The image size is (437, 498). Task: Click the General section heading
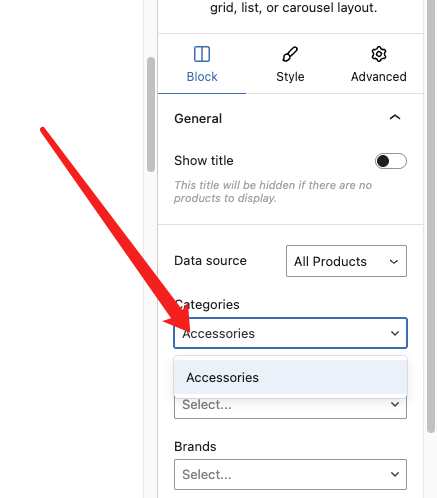(198, 119)
